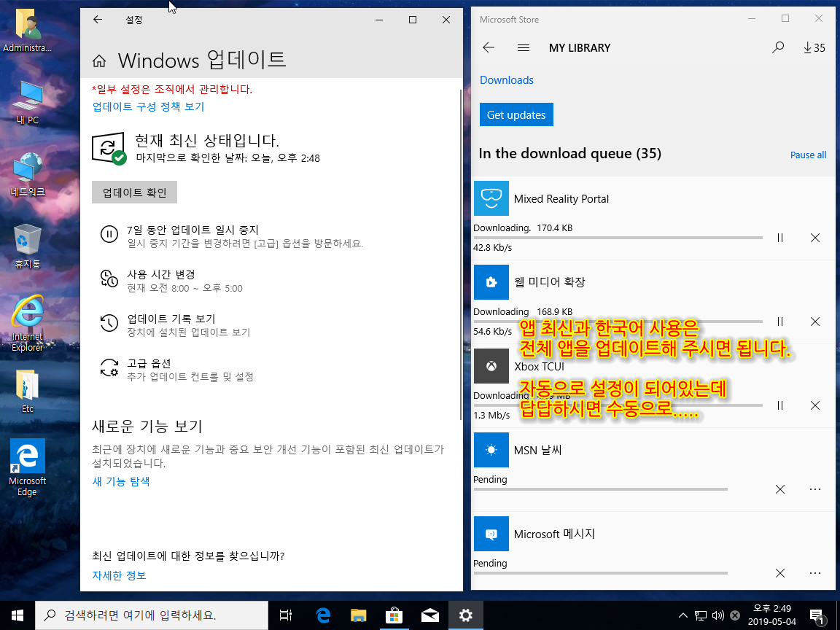
Task: Open the Downloads link in Store
Action: tap(506, 79)
